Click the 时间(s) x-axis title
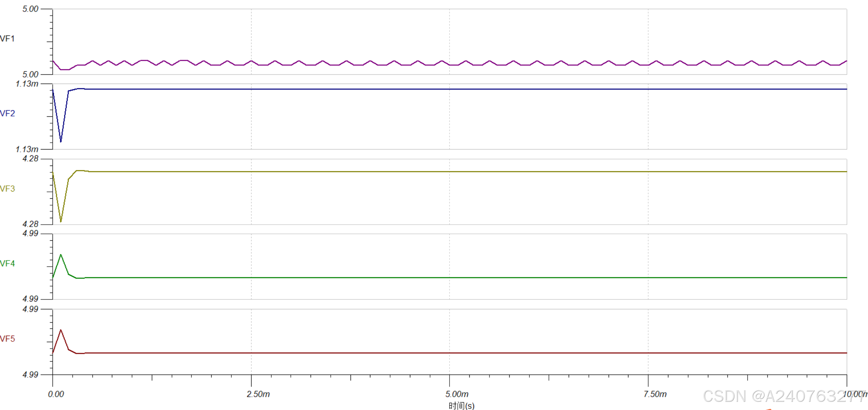 461,406
